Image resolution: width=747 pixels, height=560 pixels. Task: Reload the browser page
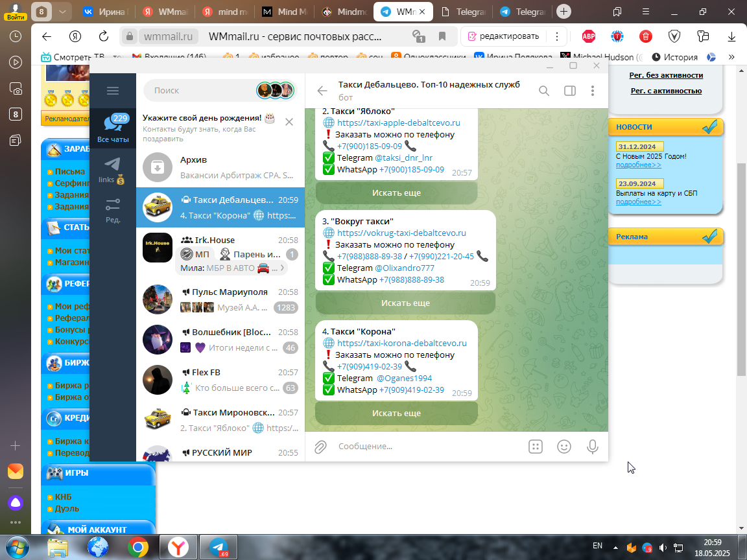[x=103, y=36]
